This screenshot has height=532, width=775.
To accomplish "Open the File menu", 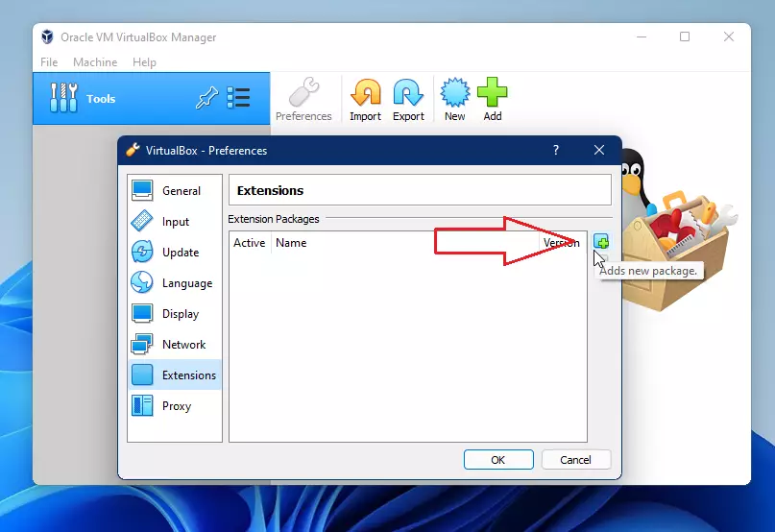I will pyautogui.click(x=49, y=62).
